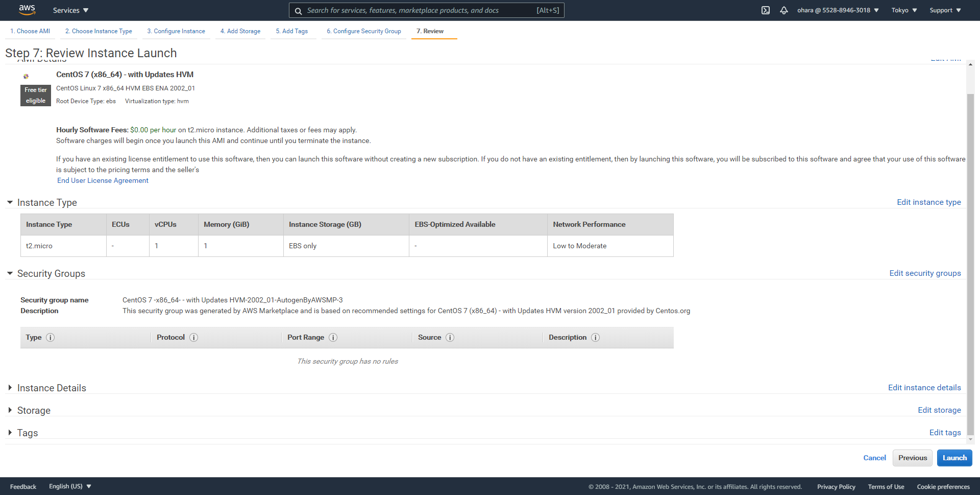This screenshot has height=495, width=980.
Task: Go to step 1 Choose AMI
Action: (x=30, y=31)
